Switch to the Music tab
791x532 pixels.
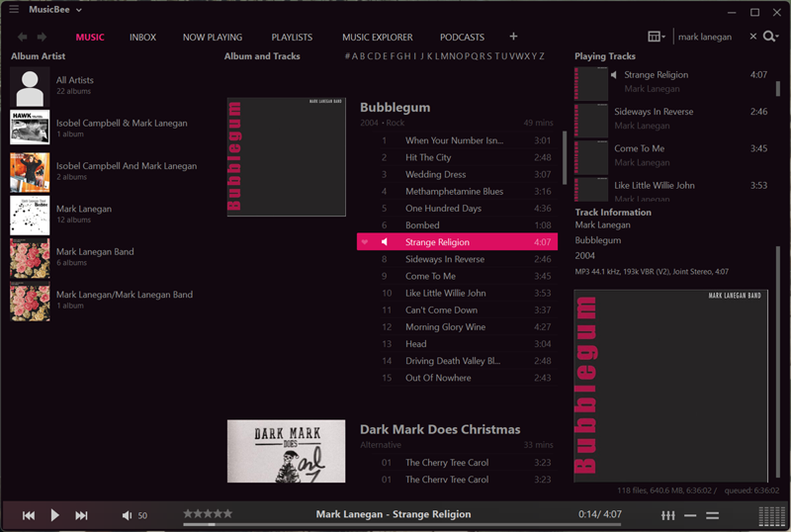coord(90,37)
